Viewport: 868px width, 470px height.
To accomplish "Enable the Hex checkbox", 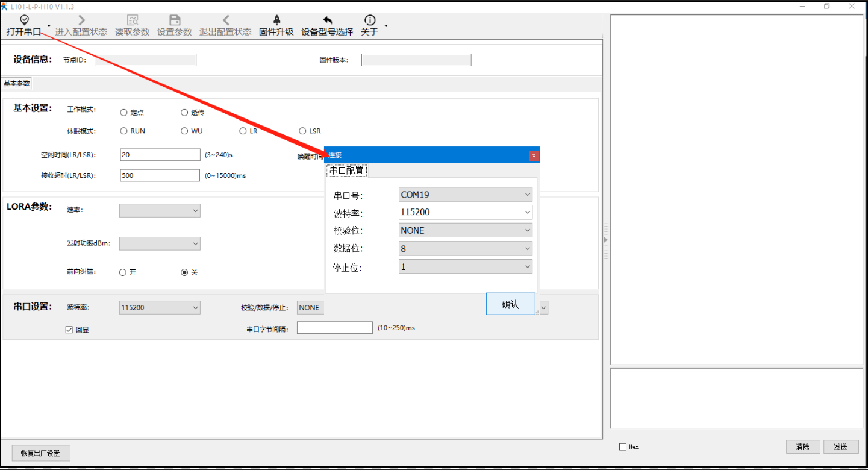I will pyautogui.click(x=623, y=447).
